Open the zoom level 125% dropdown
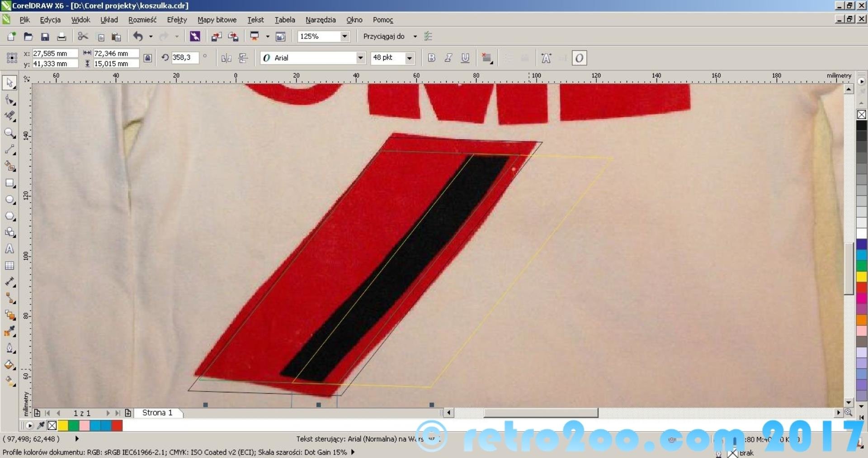The height and width of the screenshot is (458, 868). (344, 36)
